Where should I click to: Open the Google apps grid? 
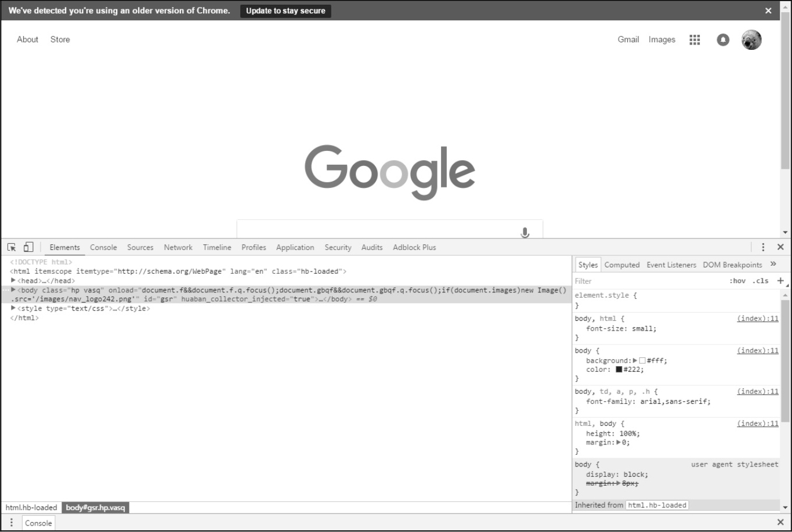(x=695, y=39)
